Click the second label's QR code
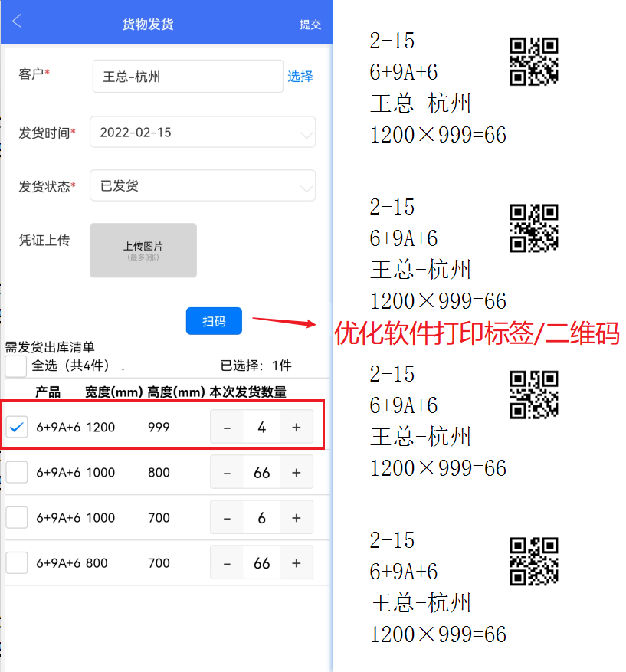This screenshot has height=672, width=626. (534, 228)
